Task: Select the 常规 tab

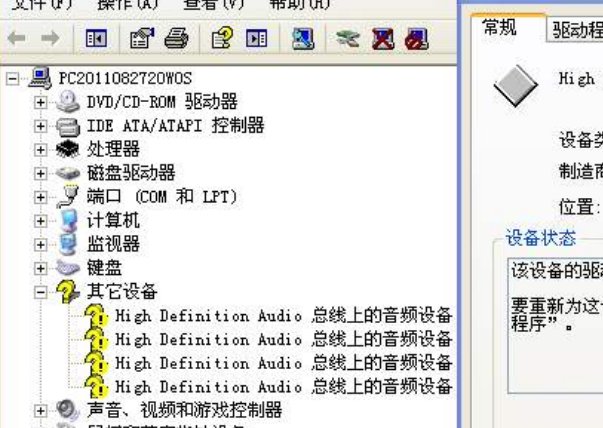Action: 500,28
